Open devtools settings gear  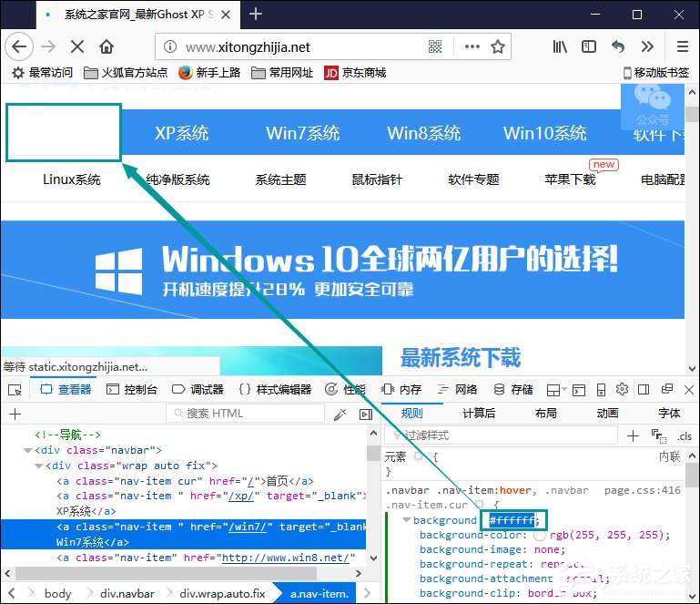[x=622, y=389]
